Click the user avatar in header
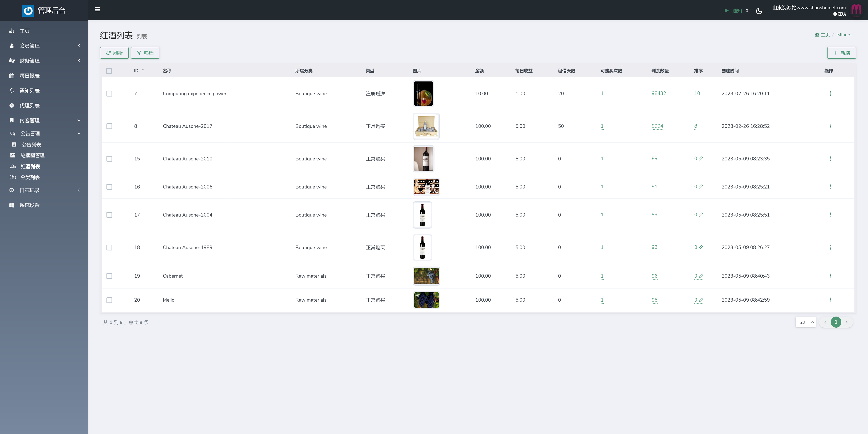The width and height of the screenshot is (868, 434). tap(856, 10)
